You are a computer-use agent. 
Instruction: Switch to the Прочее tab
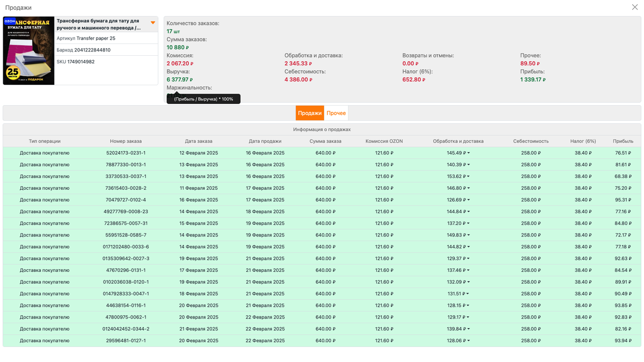(336, 113)
